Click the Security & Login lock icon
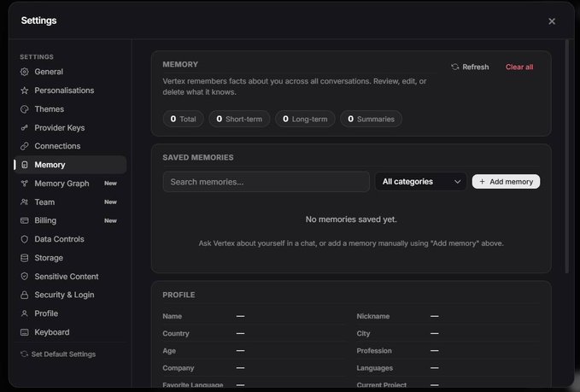This screenshot has width=580, height=392. click(x=25, y=295)
